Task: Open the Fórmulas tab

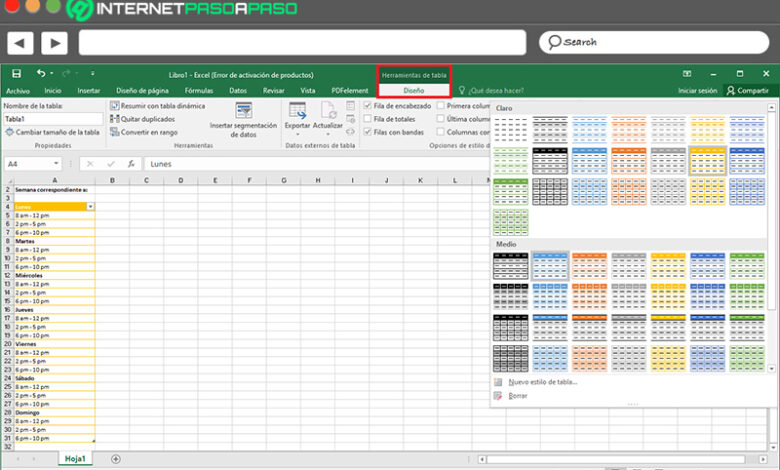Action: pyautogui.click(x=198, y=91)
